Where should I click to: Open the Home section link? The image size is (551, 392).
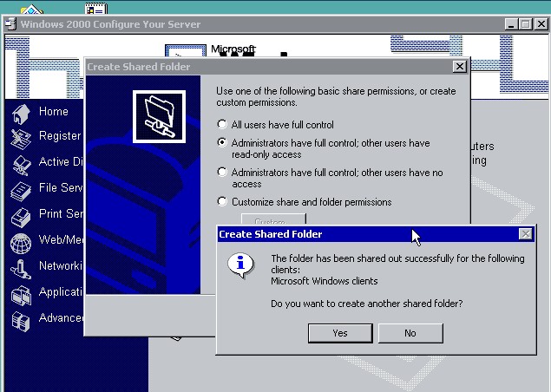click(54, 111)
